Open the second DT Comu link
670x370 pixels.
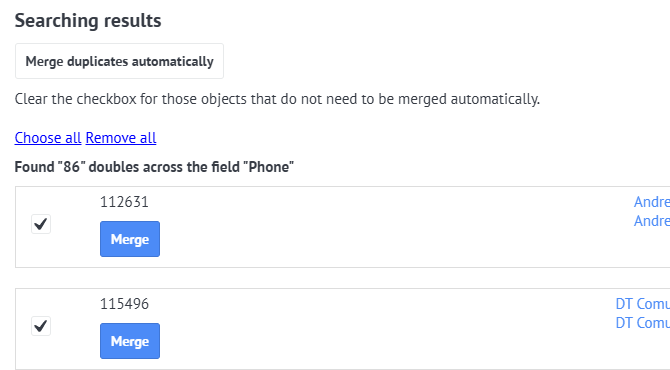(643, 323)
